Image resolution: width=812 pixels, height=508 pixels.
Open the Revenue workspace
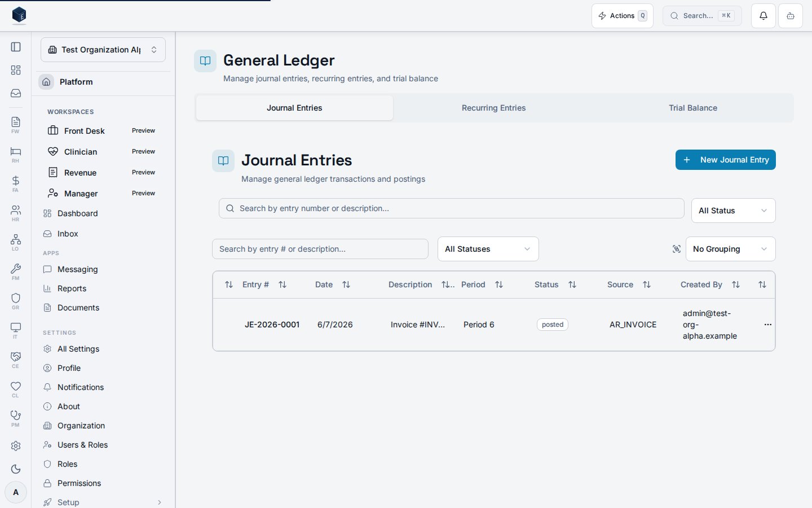(103, 173)
